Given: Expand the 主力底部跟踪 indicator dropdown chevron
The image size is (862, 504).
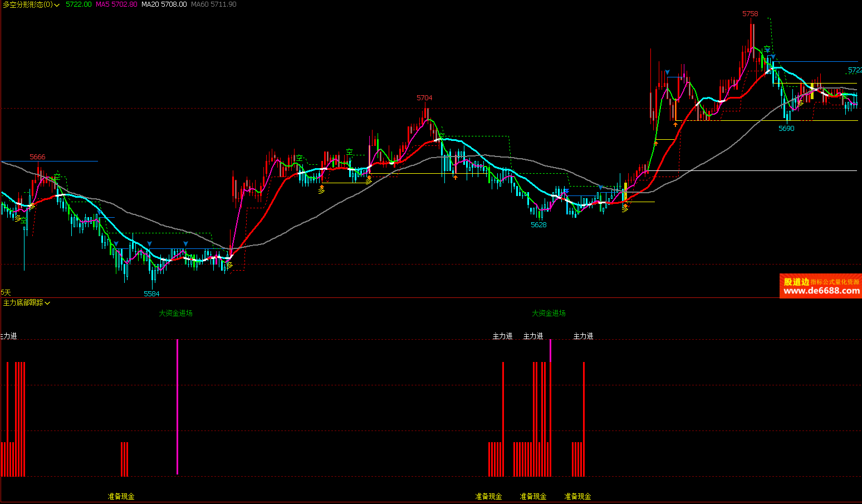Looking at the screenshot, I should tap(48, 303).
